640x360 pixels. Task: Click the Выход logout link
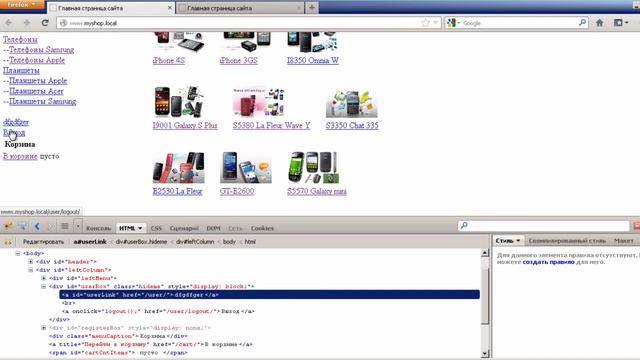coord(14,133)
